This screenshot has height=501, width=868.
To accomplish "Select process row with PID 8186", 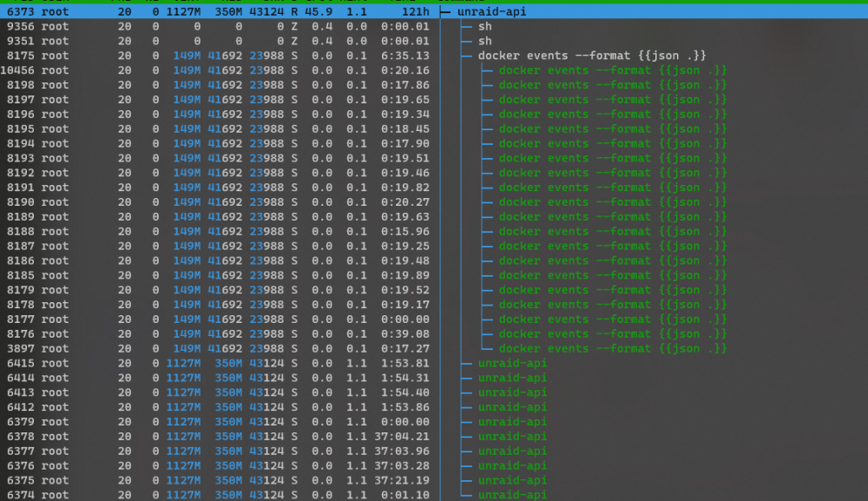I will pos(434,260).
